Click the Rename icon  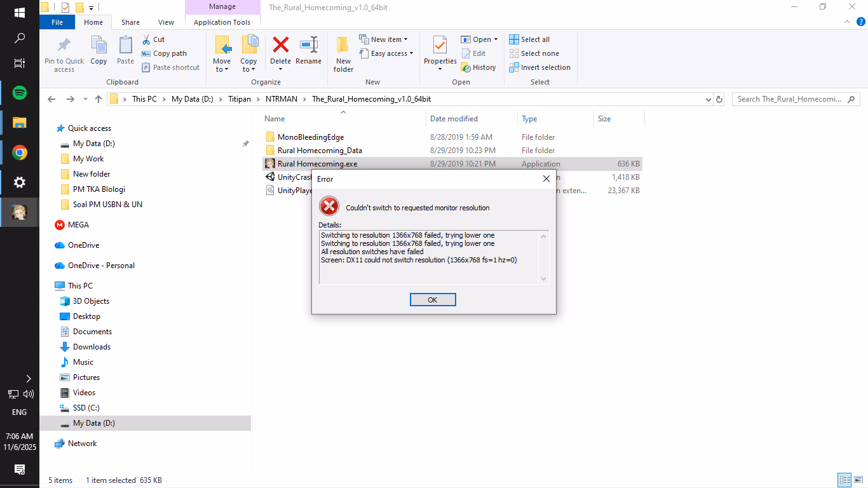309,44
